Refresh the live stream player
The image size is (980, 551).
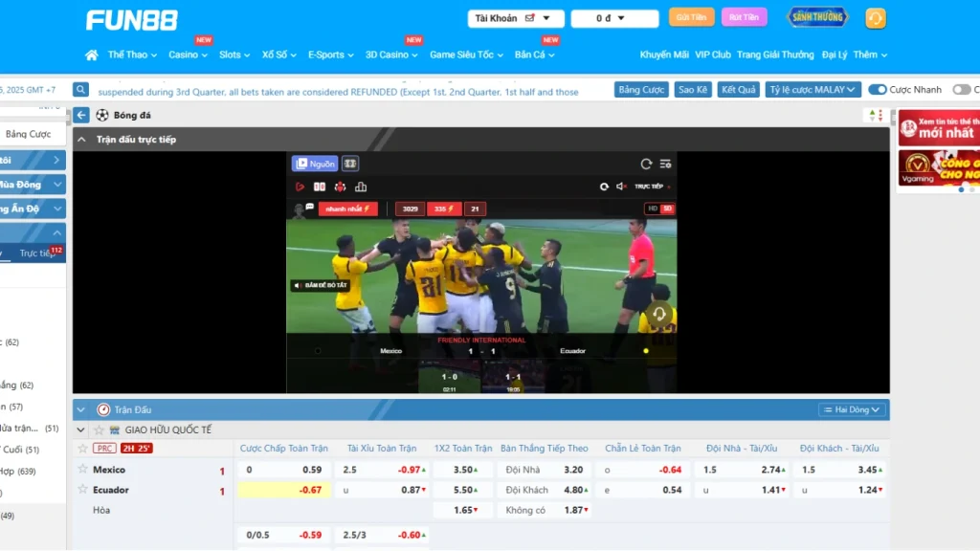(646, 164)
